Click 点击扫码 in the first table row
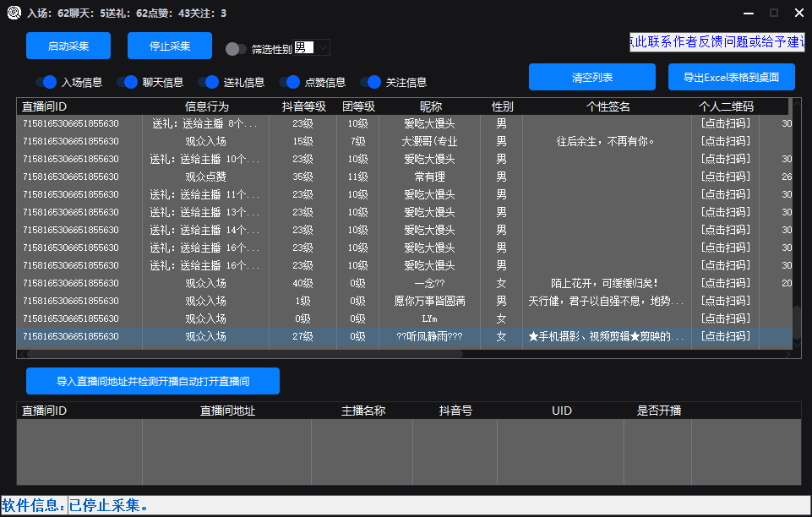Viewport: 812px width, 517px height. point(725,123)
